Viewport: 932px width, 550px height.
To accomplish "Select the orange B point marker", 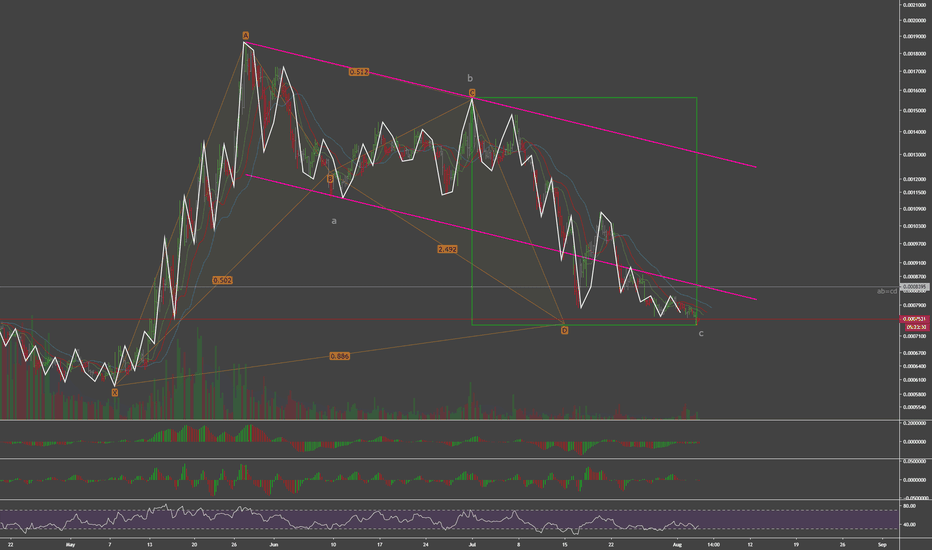I will pyautogui.click(x=330, y=178).
